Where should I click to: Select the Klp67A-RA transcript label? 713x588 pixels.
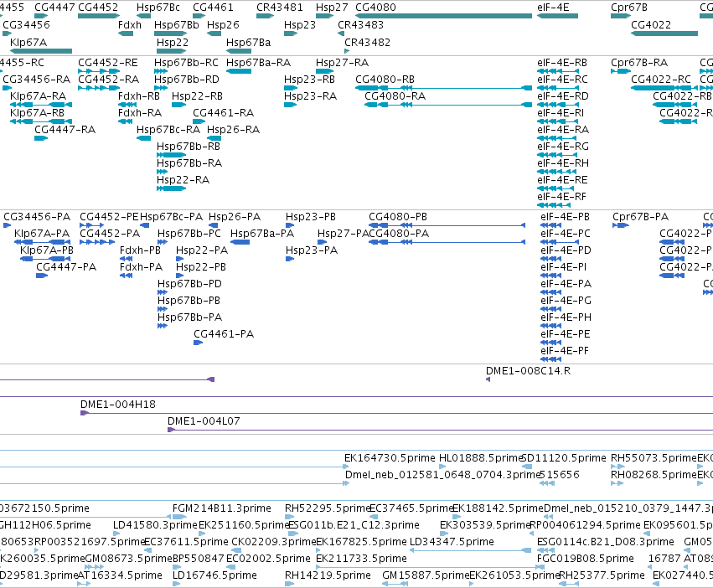point(39,96)
